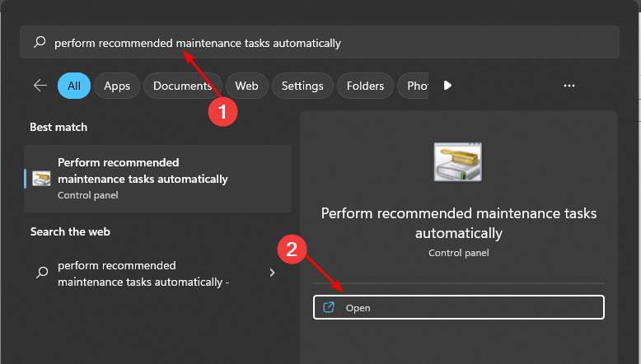Image resolution: width=641 pixels, height=364 pixels.
Task: Select the All filter tab
Action: click(x=74, y=86)
